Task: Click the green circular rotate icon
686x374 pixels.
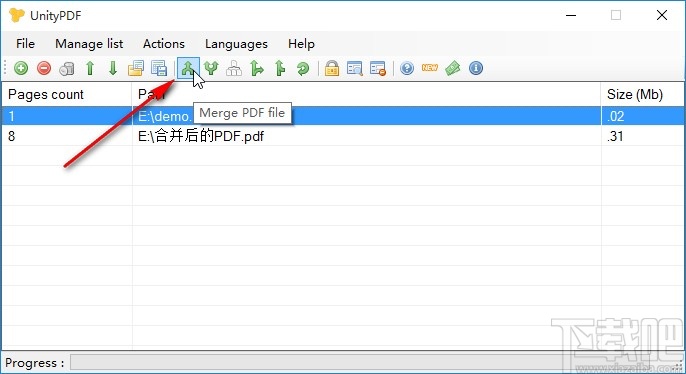Action: 303,68
